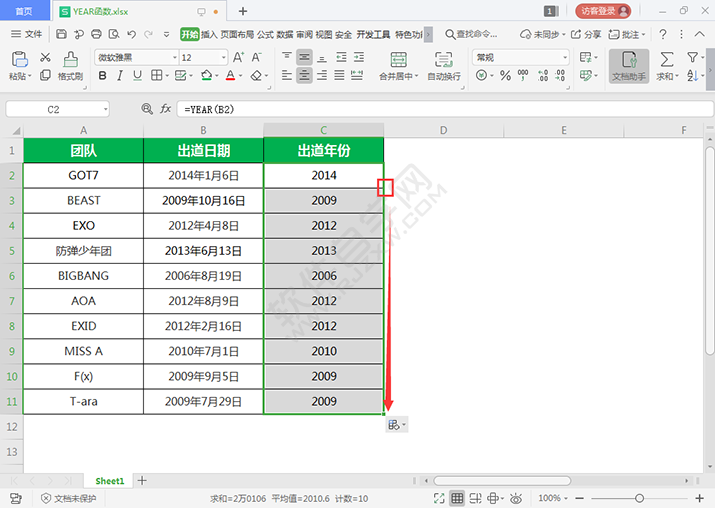
Task: Align cell content to top
Action: [287, 57]
